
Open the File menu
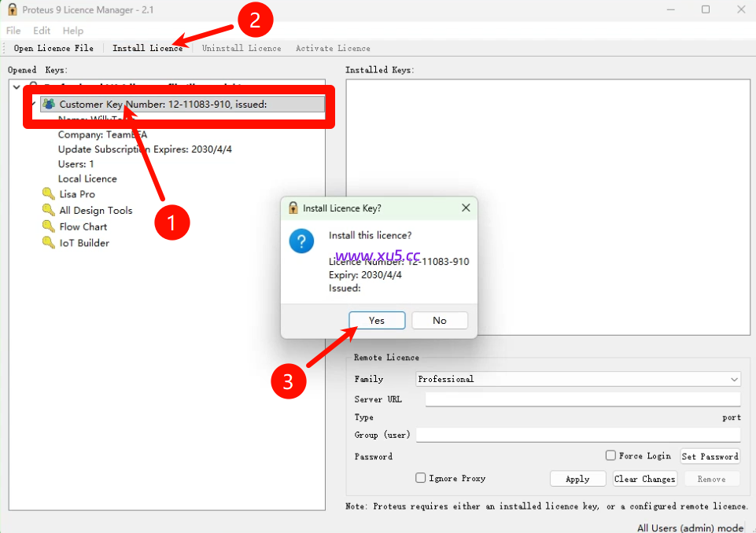click(x=13, y=31)
